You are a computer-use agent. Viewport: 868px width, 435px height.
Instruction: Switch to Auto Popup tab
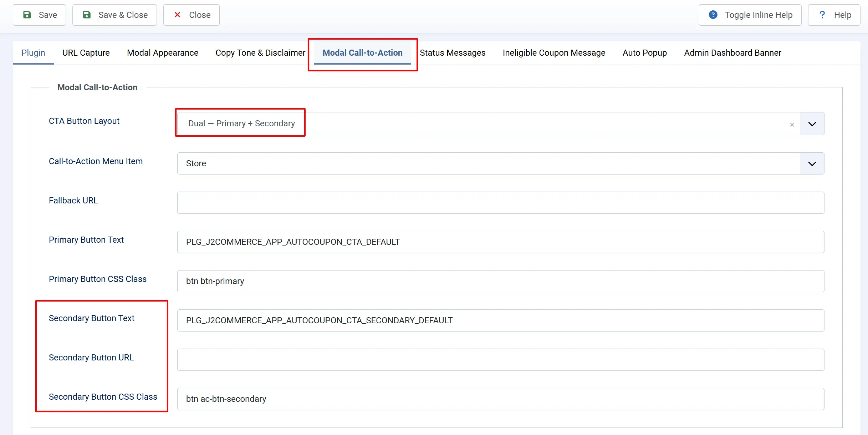click(644, 53)
